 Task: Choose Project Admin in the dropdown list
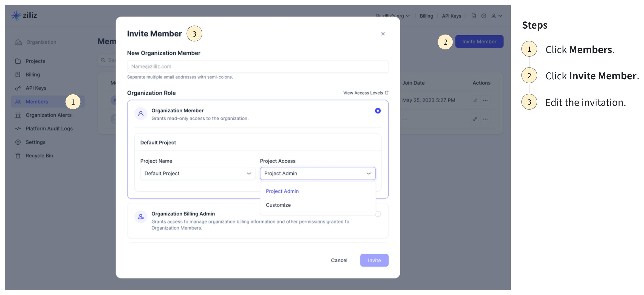(282, 191)
